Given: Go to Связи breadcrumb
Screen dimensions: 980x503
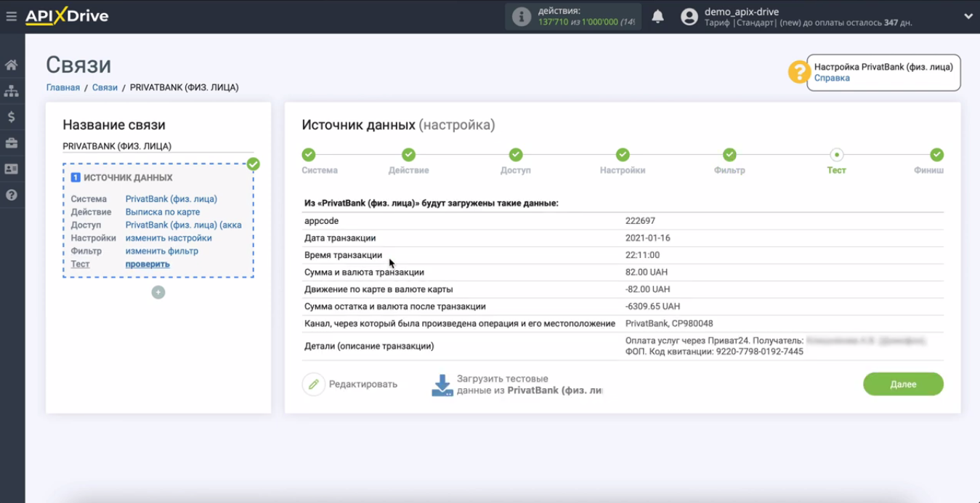Looking at the screenshot, I should click(x=105, y=87).
